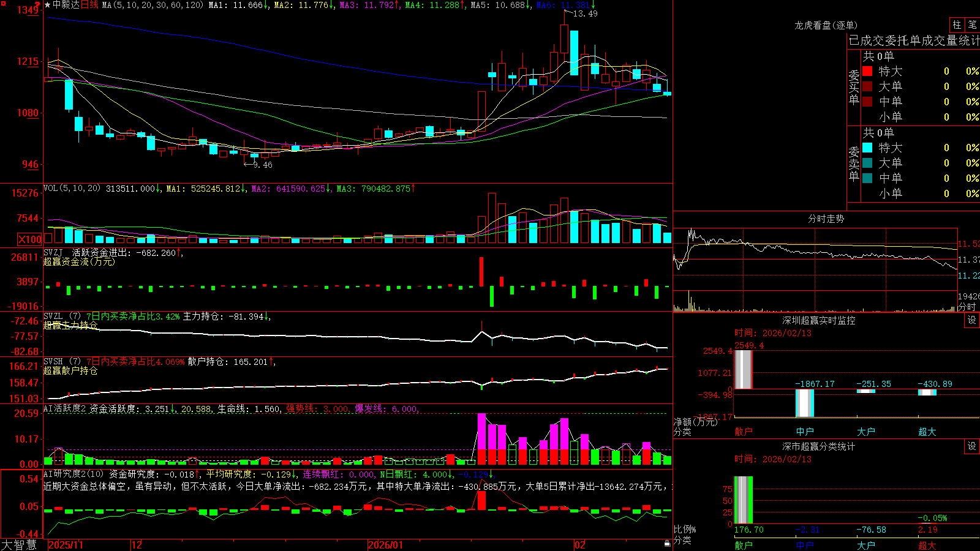Screen dimensions: 980x551
Task: Click the MA(5,10,20,30,60,120) indicator label
Action: [153, 5]
